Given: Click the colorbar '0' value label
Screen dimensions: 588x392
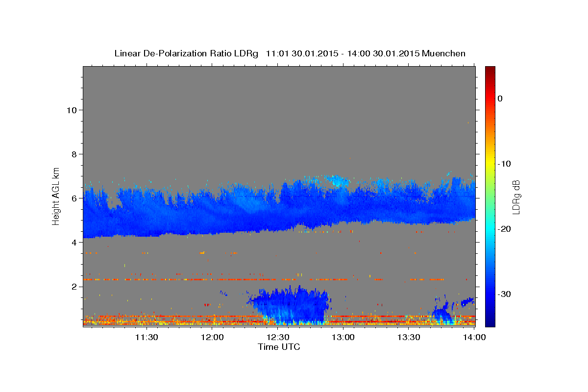Looking at the screenshot, I should click(x=500, y=98).
